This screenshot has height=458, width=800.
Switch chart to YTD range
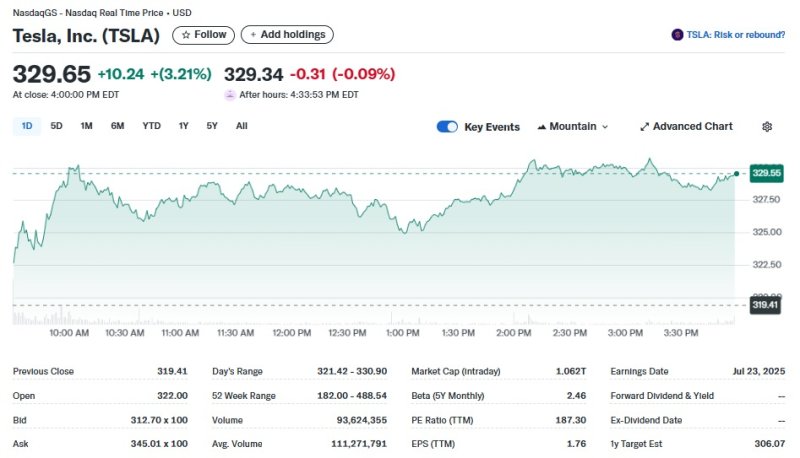[x=151, y=126]
